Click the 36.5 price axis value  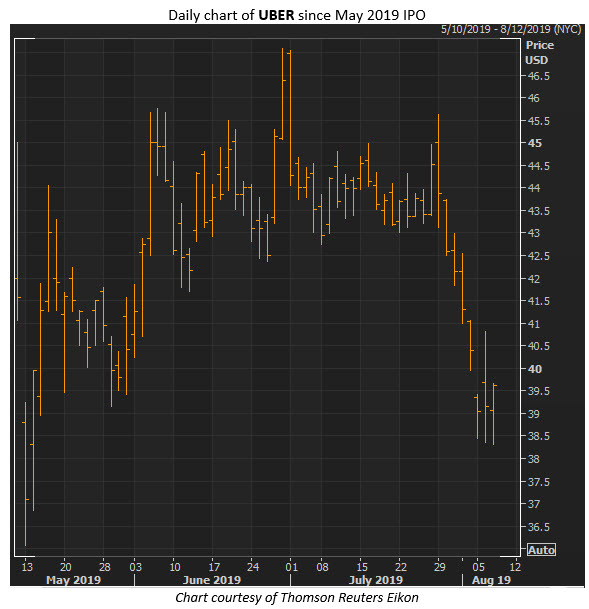539,527
